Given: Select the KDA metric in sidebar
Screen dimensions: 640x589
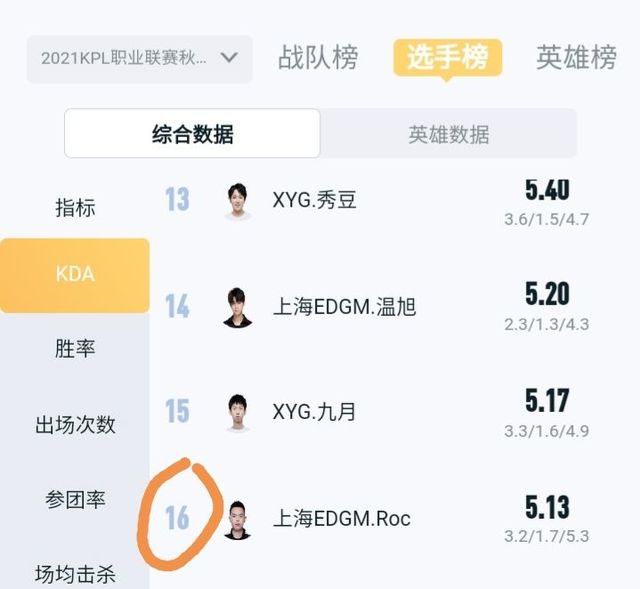Looking at the screenshot, I should click(75, 275).
